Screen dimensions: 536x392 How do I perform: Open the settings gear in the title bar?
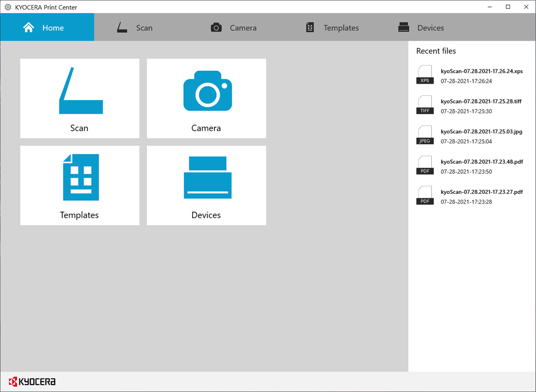[x=7, y=7]
